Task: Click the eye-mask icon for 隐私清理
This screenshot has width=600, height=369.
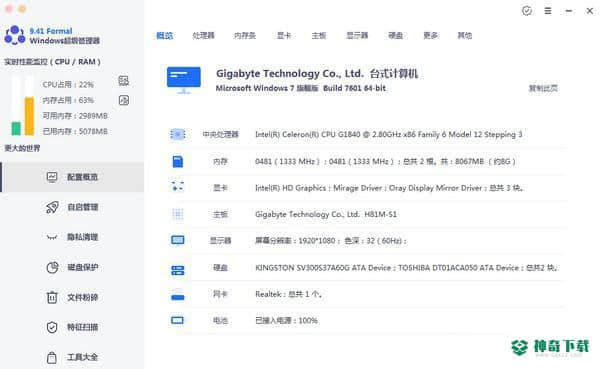Action: click(52, 237)
